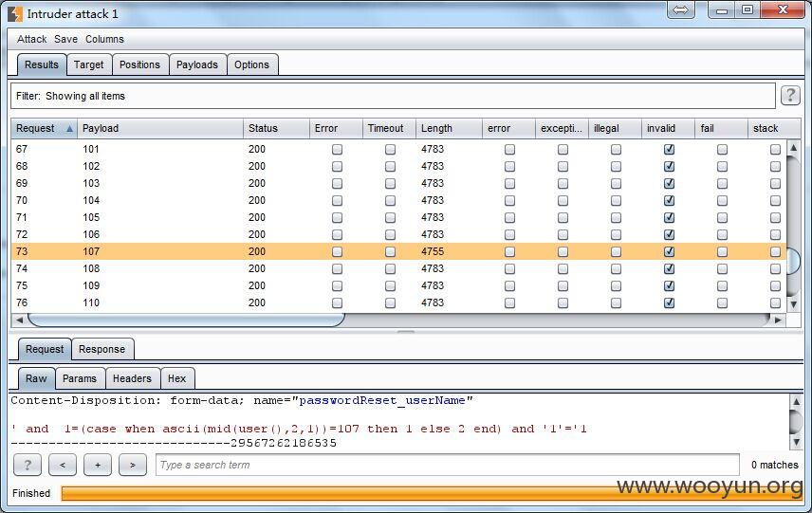Click the filter bar showing all items

tap(393, 96)
